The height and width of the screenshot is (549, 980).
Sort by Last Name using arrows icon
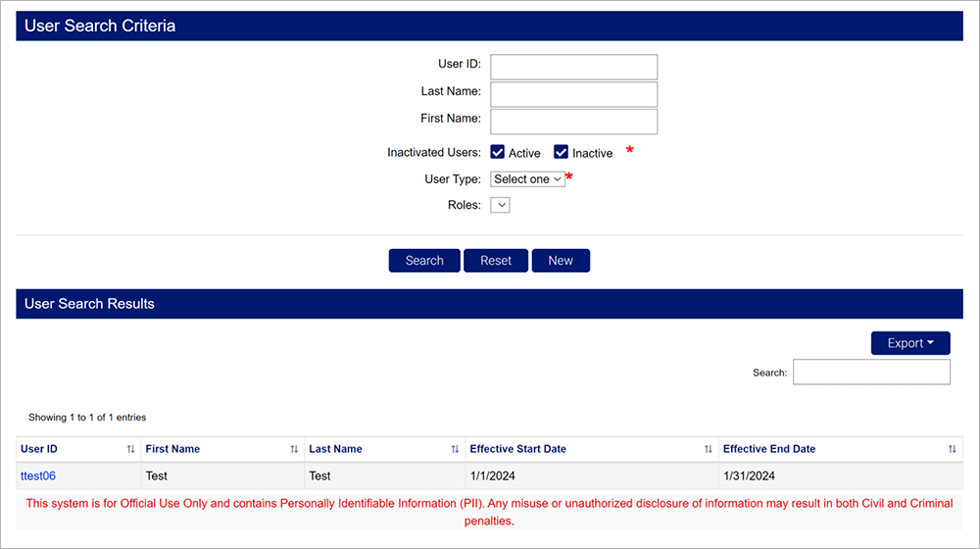click(x=455, y=449)
